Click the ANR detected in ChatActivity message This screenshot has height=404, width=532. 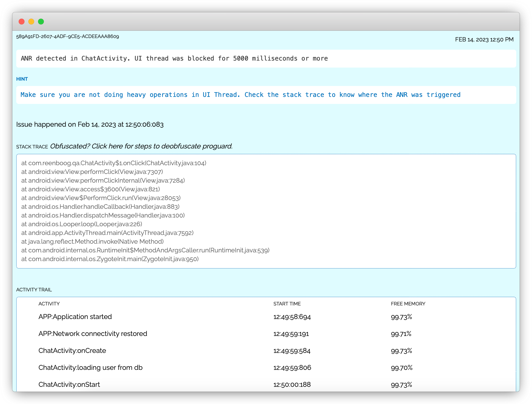(174, 59)
